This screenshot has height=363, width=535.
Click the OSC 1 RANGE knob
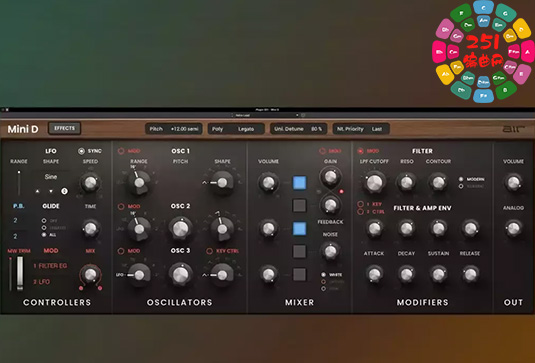(x=139, y=183)
